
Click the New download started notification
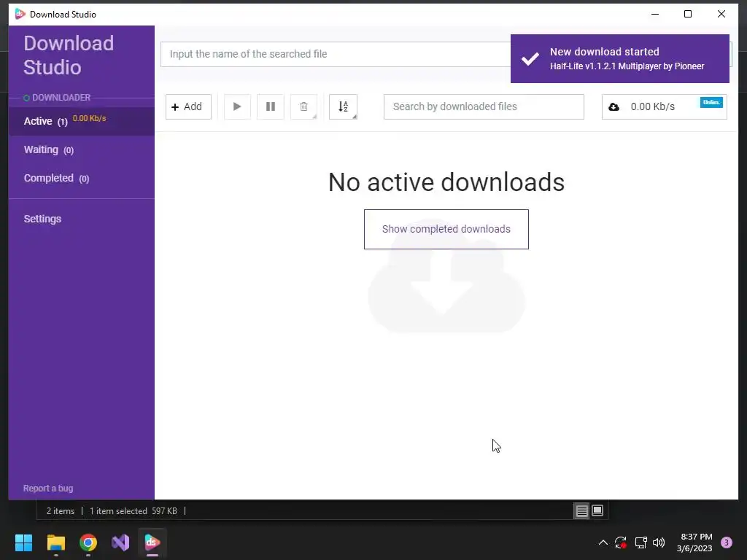point(620,58)
